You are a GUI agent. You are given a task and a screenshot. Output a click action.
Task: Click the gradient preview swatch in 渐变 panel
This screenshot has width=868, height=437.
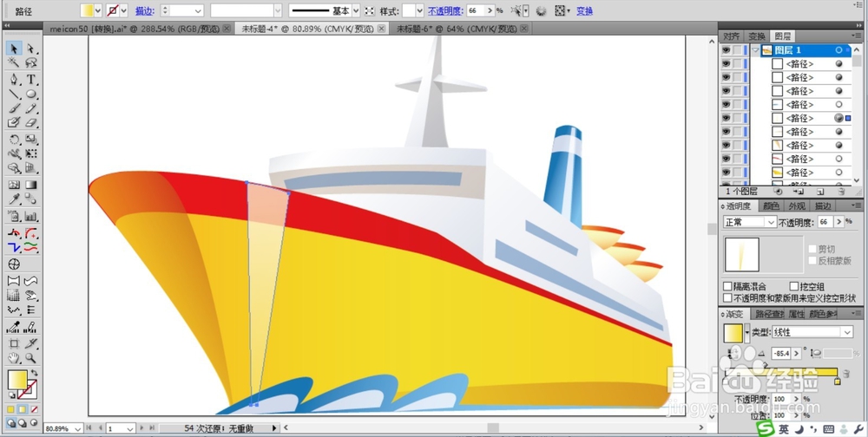coord(733,333)
